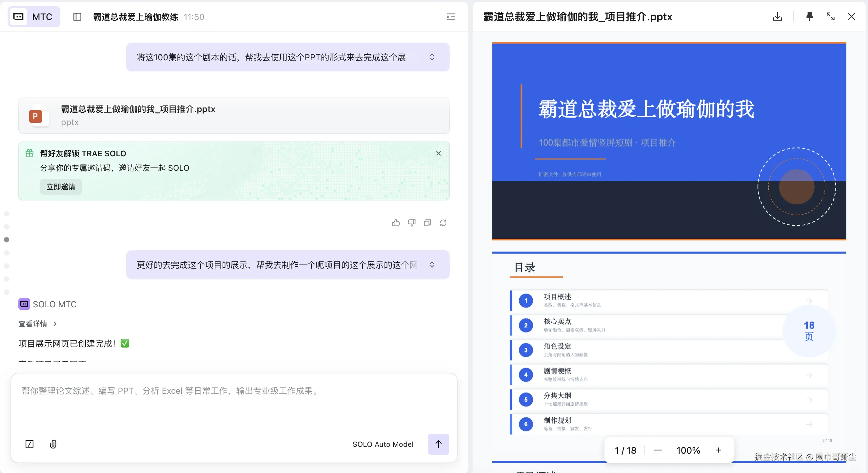This screenshot has height=473, width=868.
Task: Select the 霸道总裁爱上瑜伽教练 conversation title
Action: click(x=134, y=16)
